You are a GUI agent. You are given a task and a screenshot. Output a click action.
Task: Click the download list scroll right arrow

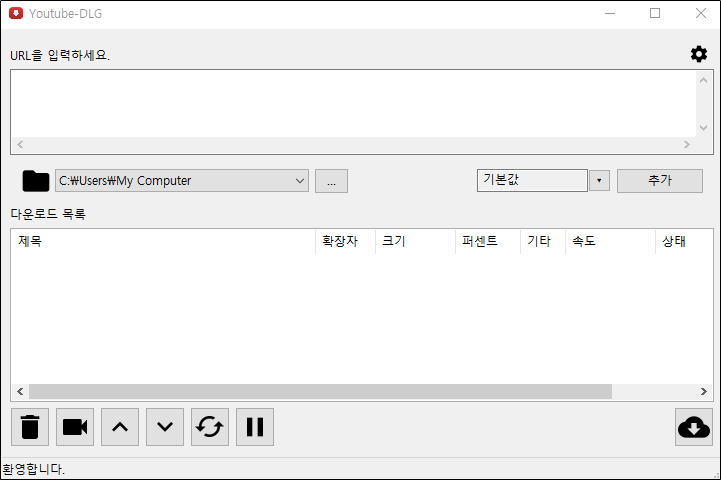(x=704, y=391)
